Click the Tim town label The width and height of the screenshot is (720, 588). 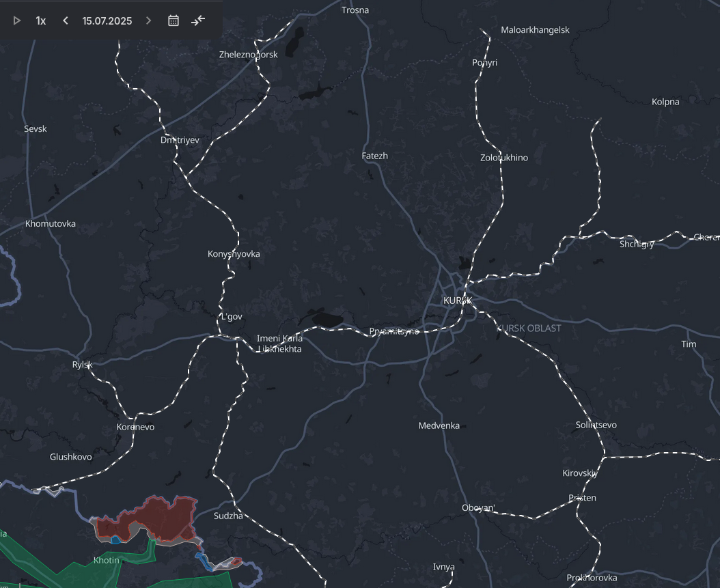pyautogui.click(x=689, y=344)
